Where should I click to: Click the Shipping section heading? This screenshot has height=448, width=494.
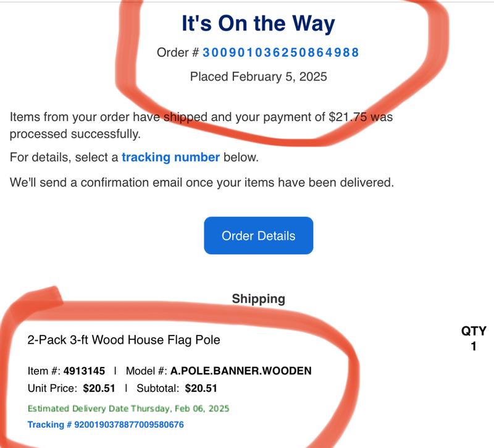coord(258,299)
